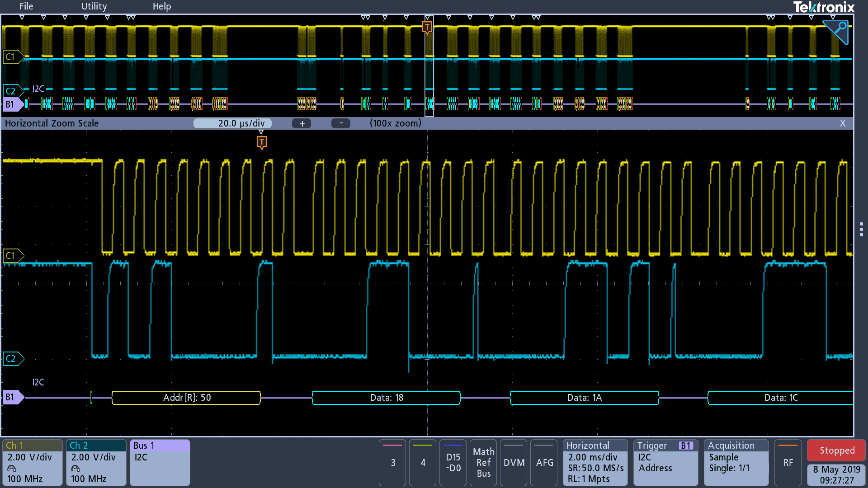
Task: Decrease zoom with the minus button
Action: click(x=341, y=123)
